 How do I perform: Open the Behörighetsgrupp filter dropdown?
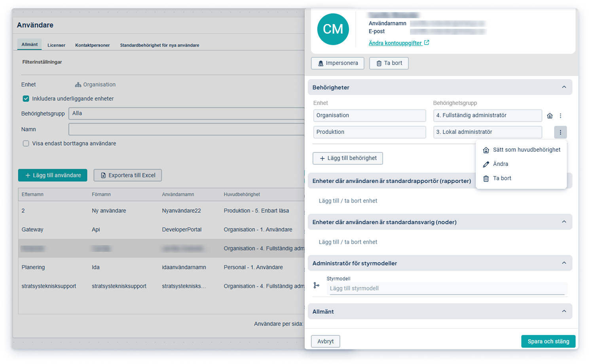pyautogui.click(x=186, y=114)
